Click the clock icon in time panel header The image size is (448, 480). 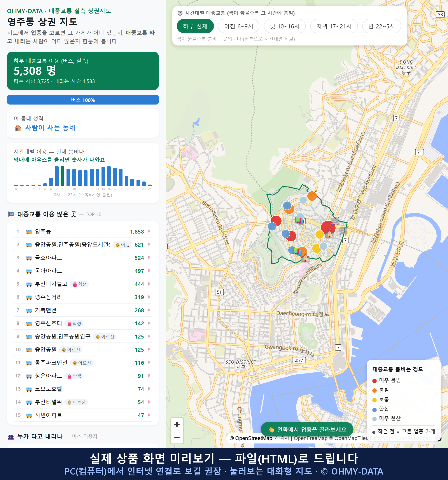click(x=180, y=13)
